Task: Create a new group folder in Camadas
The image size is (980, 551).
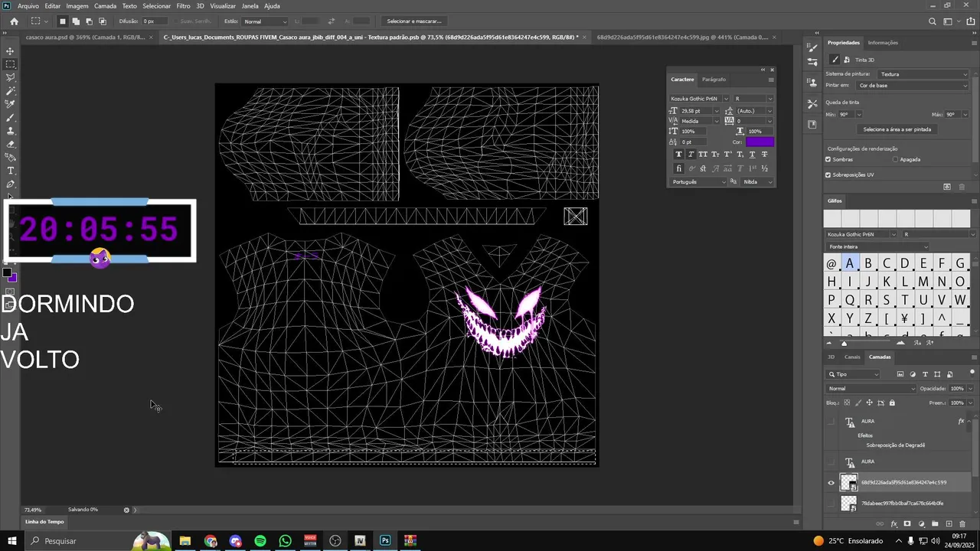Action: pos(935,524)
